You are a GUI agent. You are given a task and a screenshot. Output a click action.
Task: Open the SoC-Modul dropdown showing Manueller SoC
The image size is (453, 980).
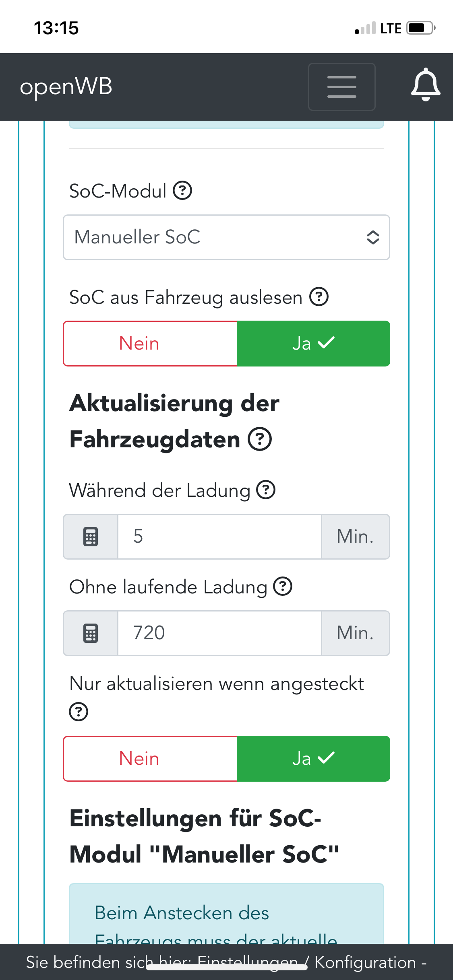[226, 237]
